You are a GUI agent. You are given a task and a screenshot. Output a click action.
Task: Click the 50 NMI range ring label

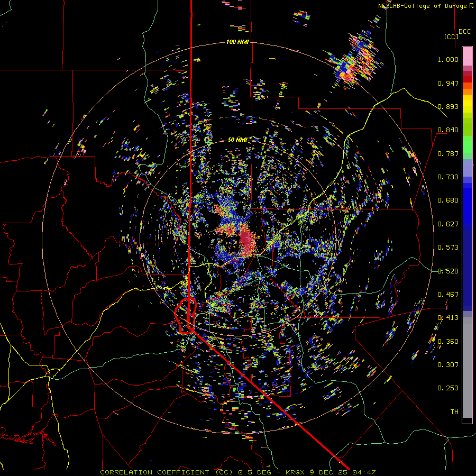coord(237,140)
